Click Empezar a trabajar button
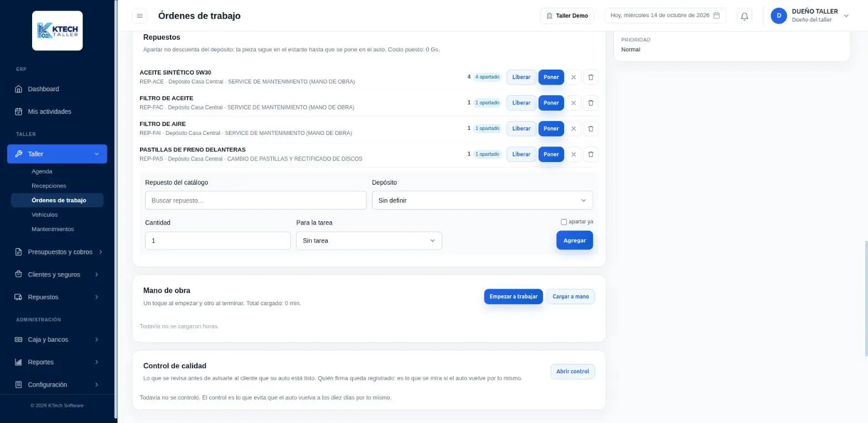Image resolution: width=868 pixels, height=423 pixels. [x=513, y=297]
